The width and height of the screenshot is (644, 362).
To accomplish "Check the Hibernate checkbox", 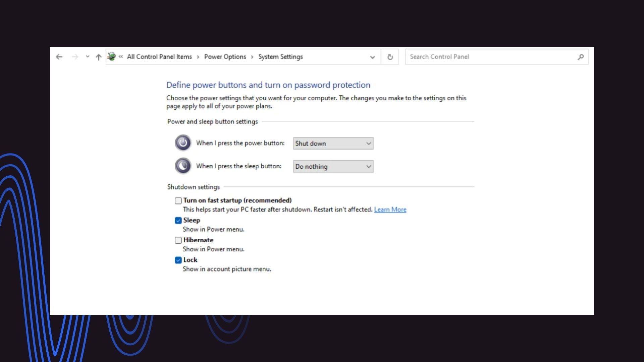I will [178, 240].
